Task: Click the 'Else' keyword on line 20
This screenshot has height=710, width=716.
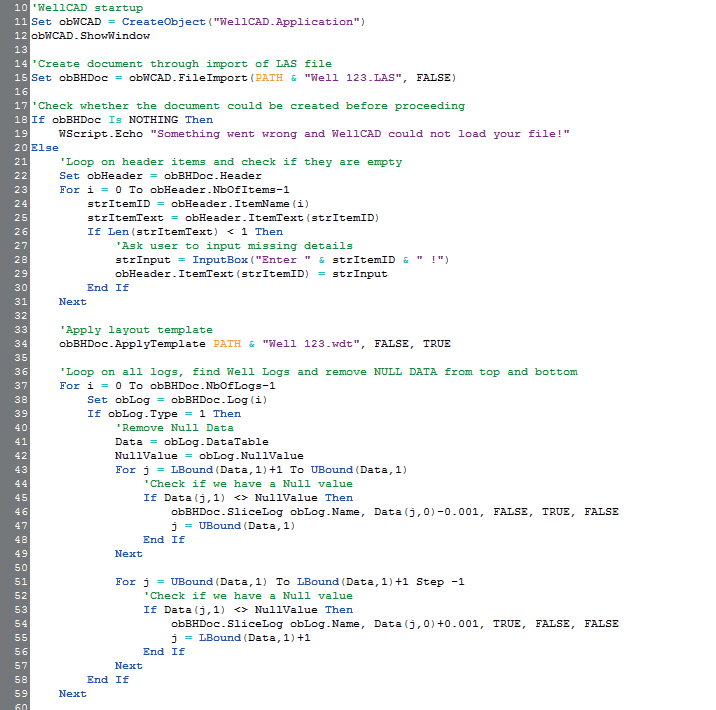Action: tap(45, 148)
